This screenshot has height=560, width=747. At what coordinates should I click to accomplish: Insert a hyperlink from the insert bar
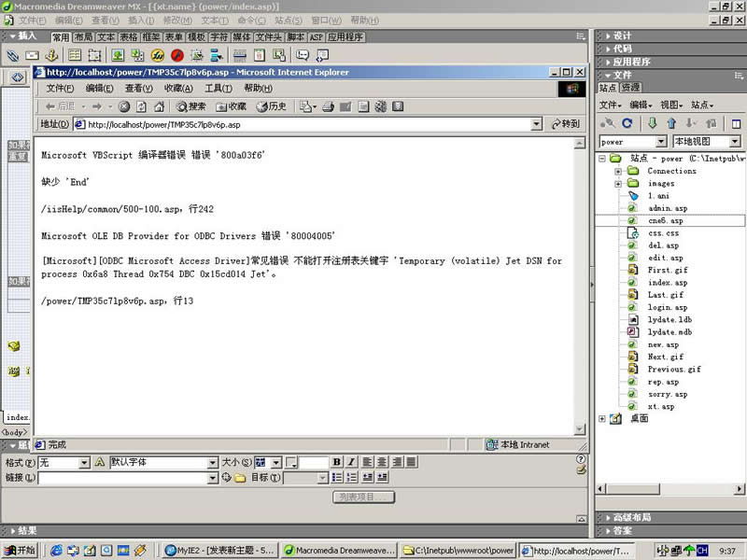[x=13, y=56]
